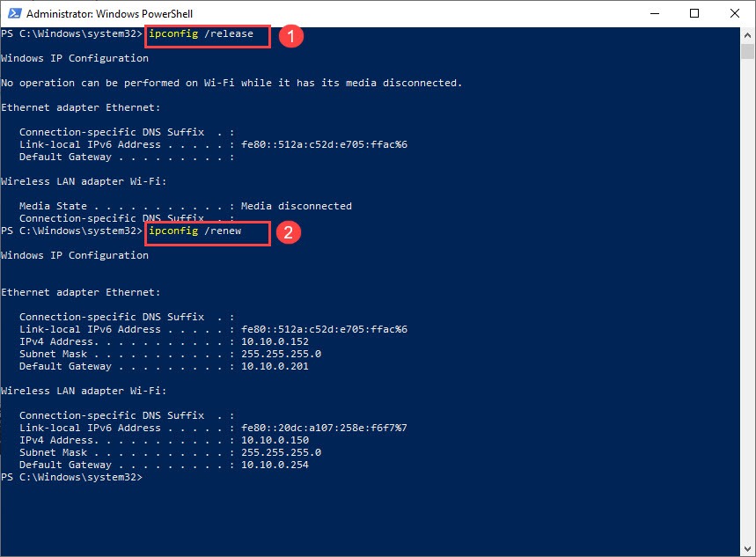Click IPv6 address ending f6f7%7
Image resolution: width=756 pixels, height=557 pixels.
(x=324, y=428)
